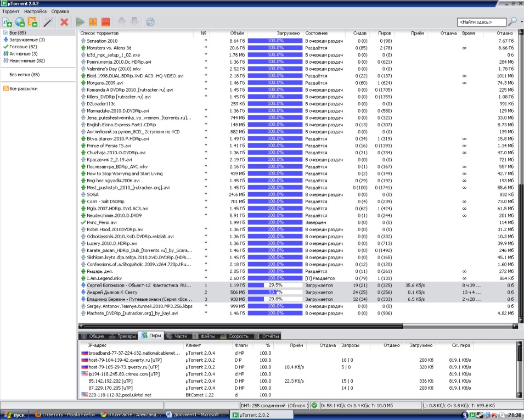Switch to Mozilla Firefox taskbar window
This screenshot has width=524, height=420.
65,415
